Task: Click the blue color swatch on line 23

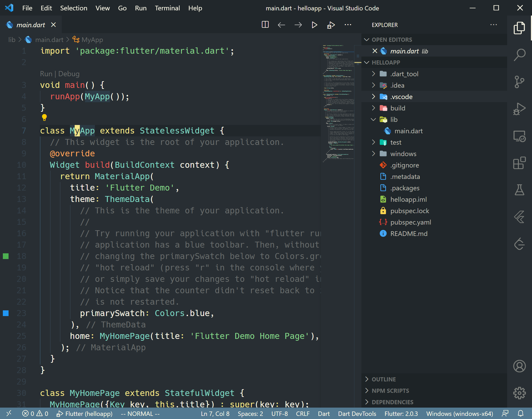Action: click(x=6, y=313)
